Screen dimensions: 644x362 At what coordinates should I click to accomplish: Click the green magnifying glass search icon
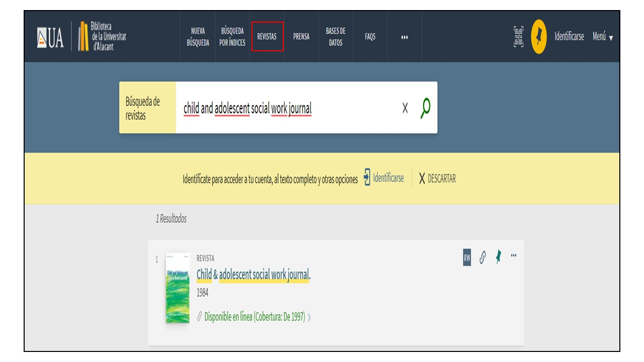425,108
